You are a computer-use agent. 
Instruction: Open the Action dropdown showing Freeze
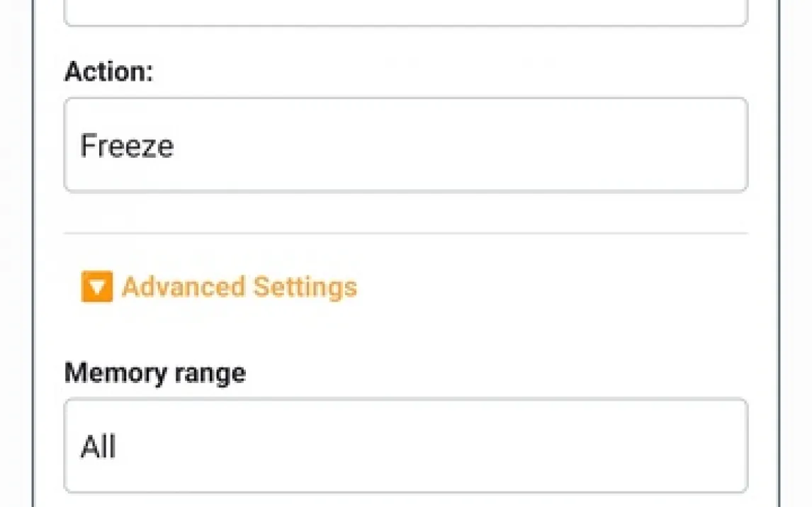(405, 145)
